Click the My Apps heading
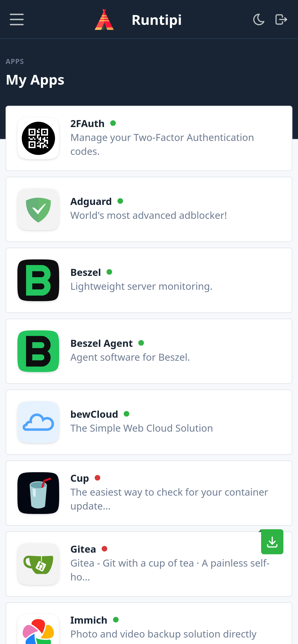298x644 pixels. click(35, 80)
